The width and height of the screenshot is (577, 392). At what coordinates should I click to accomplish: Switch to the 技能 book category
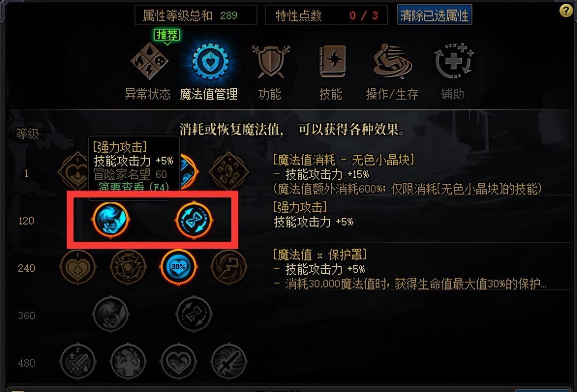(x=332, y=61)
